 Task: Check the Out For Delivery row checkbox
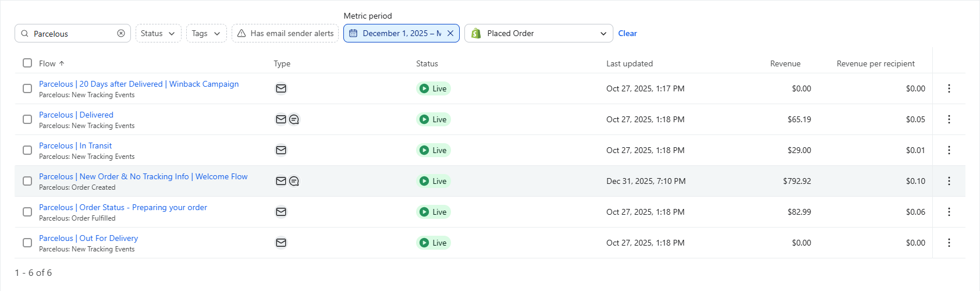[x=27, y=243]
